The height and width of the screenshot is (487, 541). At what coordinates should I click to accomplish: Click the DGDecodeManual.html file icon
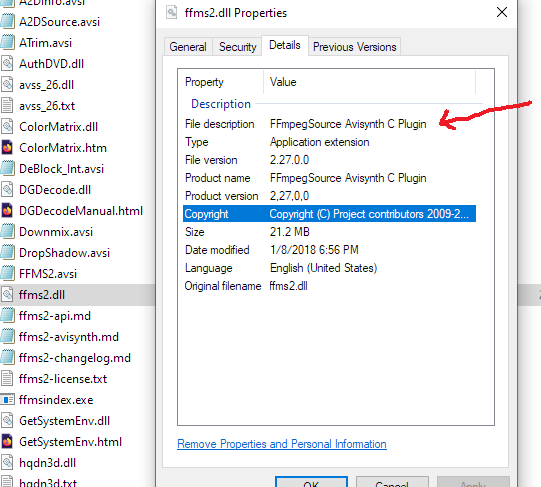(7, 211)
